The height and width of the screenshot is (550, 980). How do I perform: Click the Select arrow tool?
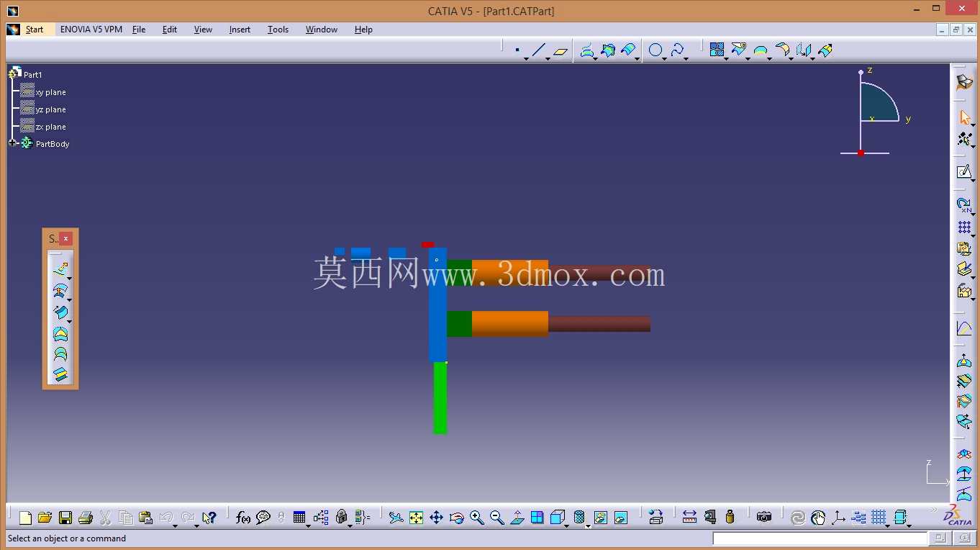[964, 117]
